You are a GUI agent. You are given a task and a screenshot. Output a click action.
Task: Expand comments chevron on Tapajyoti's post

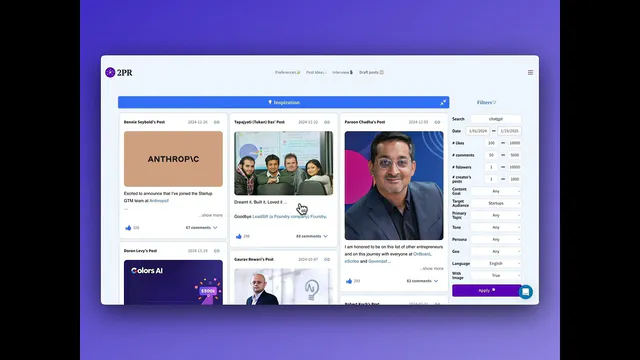[x=325, y=236]
